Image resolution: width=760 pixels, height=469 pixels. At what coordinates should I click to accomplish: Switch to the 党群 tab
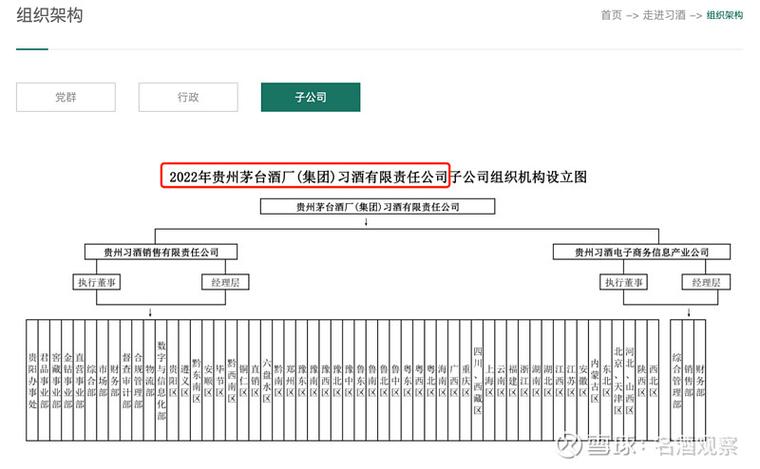point(66,97)
